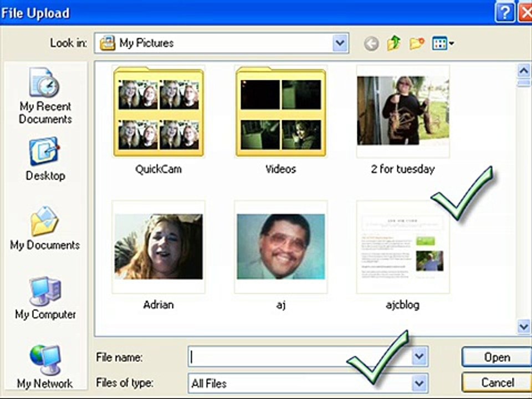Click the Videos folder name label
Image resolution: width=532 pixels, height=399 pixels.
[280, 169]
